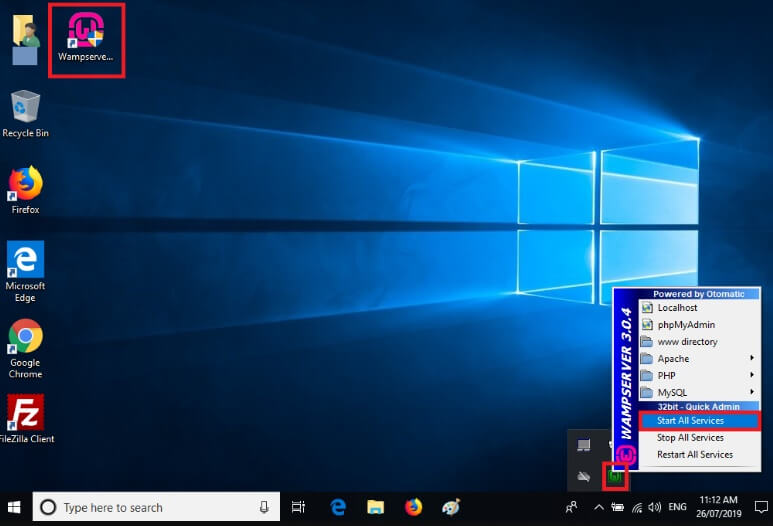Open the Recycle Bin
This screenshot has width=773, height=526.
point(25,114)
